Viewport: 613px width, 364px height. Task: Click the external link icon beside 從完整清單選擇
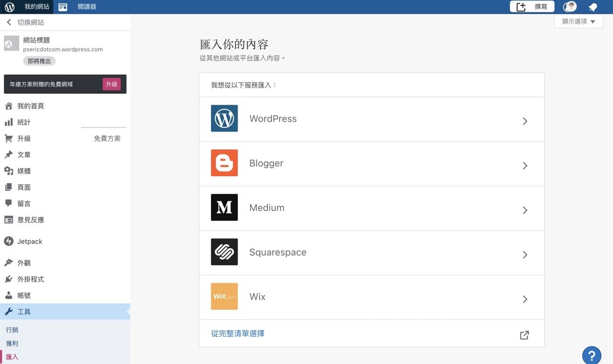[x=524, y=335]
